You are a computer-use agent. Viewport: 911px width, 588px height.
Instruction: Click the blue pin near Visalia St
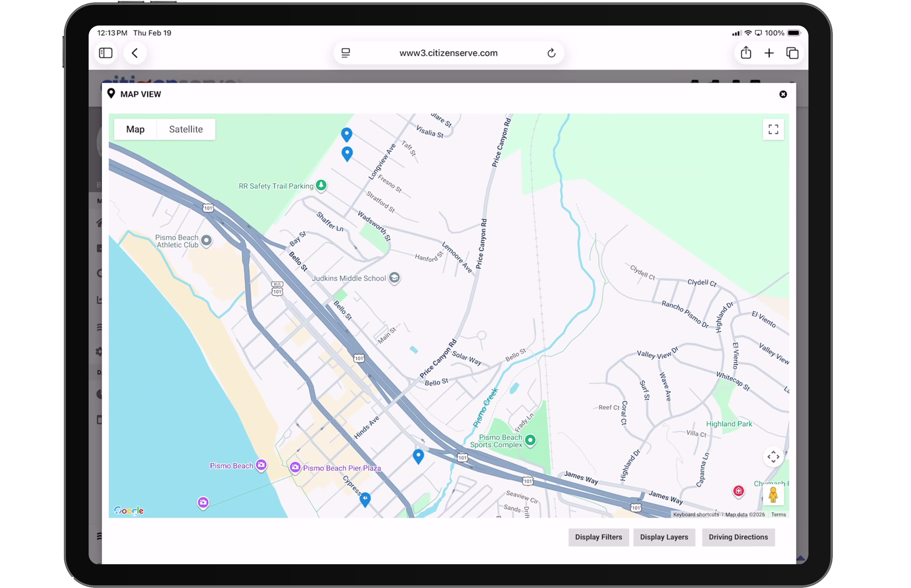point(347,134)
